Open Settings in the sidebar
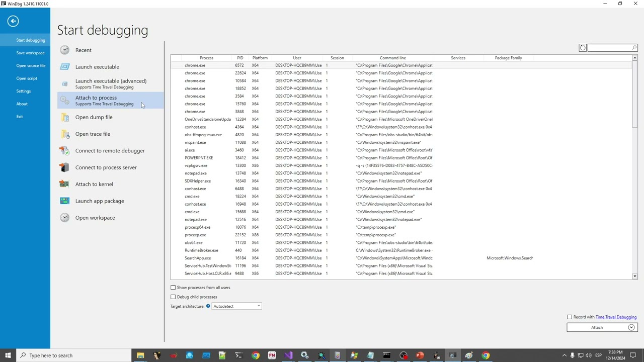Viewport: 644px width, 362px height. point(25,91)
